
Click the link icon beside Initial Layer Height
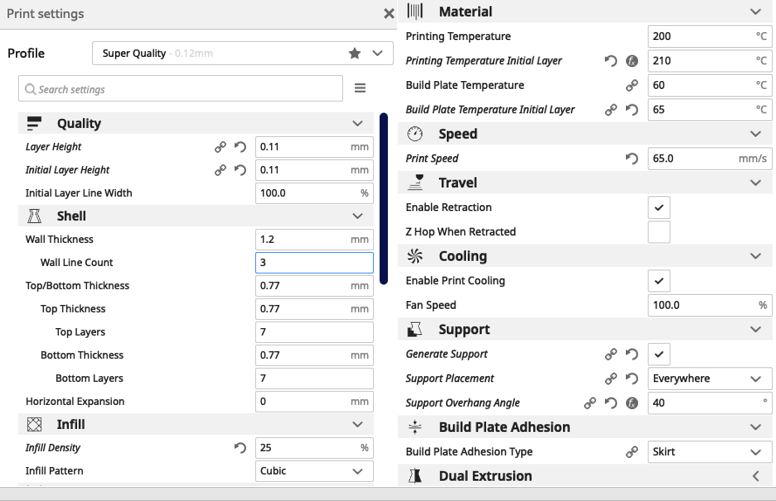point(220,170)
